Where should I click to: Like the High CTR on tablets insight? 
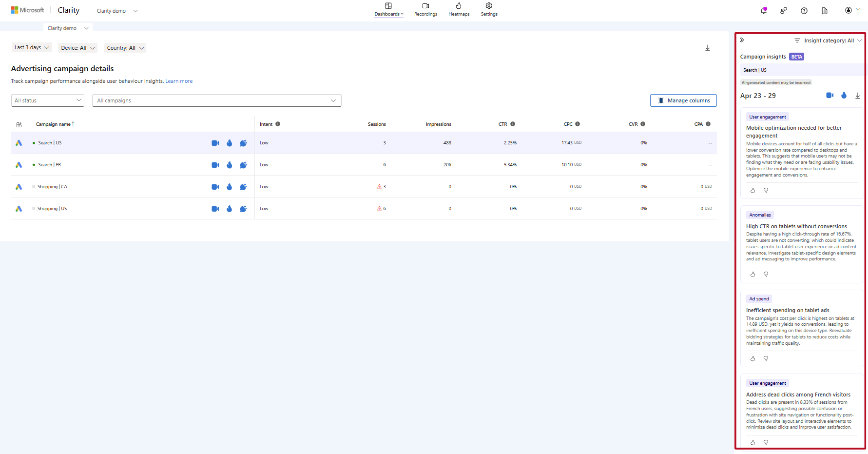pyautogui.click(x=752, y=274)
